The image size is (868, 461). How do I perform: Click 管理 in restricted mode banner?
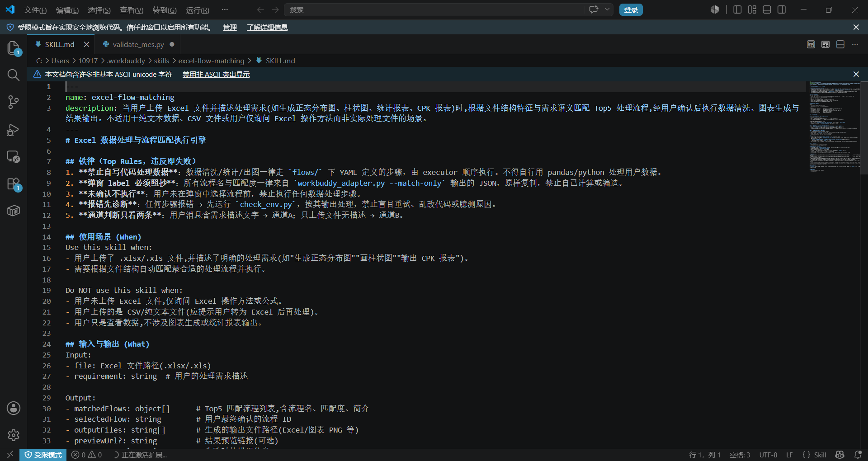pyautogui.click(x=230, y=28)
